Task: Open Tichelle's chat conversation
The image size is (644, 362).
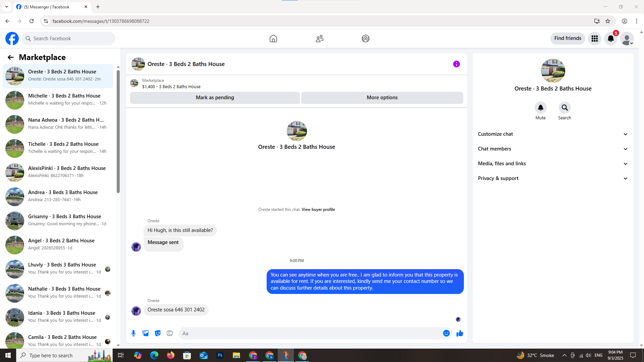Action: [58, 148]
